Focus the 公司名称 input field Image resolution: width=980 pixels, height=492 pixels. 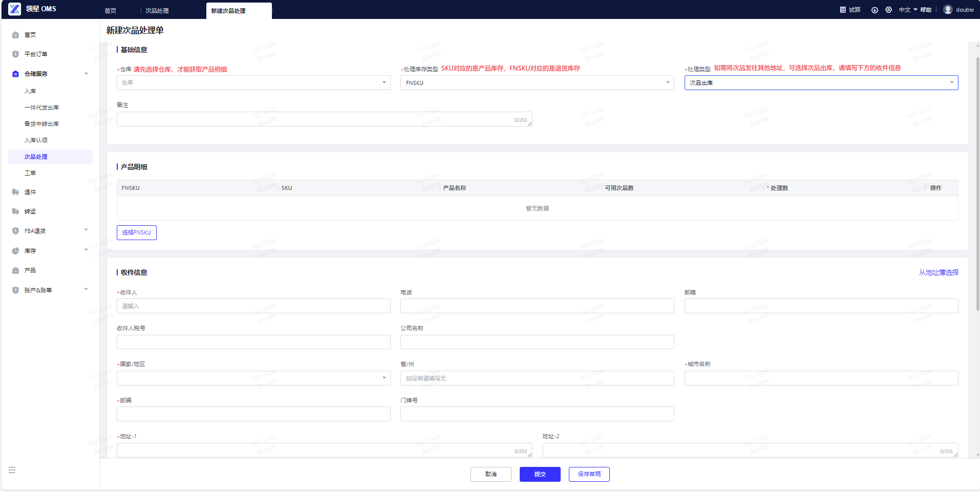pos(537,342)
